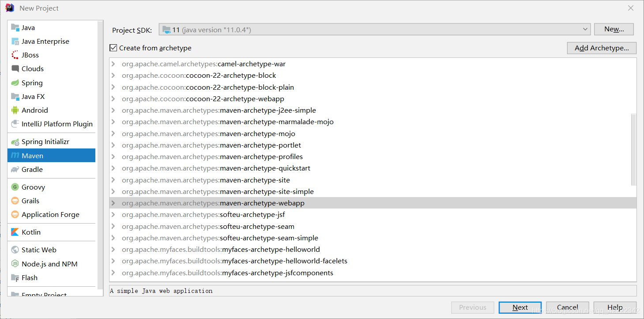644x319 pixels.
Task: Expand the cocoon-22-archetype-block node
Action: coord(113,76)
